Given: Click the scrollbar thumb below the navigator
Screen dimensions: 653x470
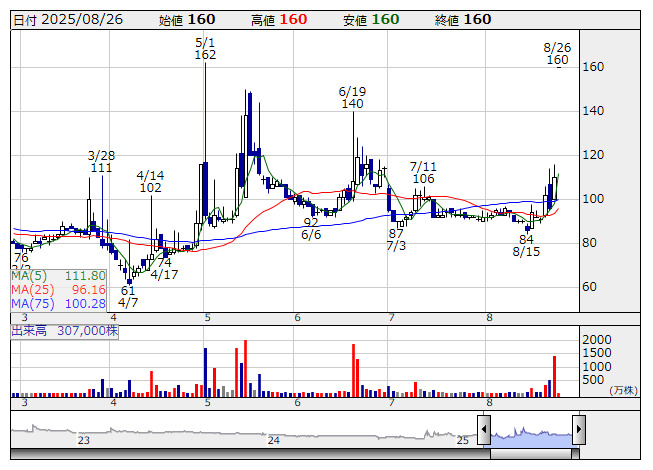Looking at the screenshot, I should [x=531, y=451].
